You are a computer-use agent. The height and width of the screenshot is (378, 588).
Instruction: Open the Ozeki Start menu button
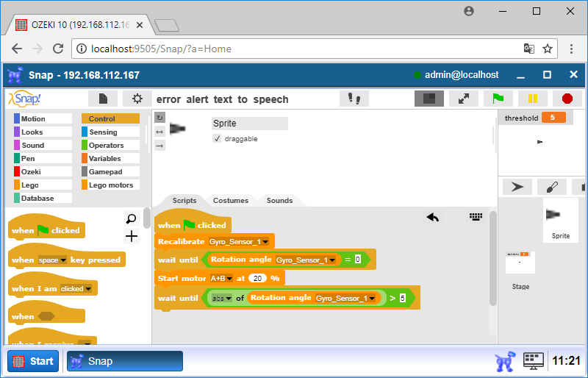click(x=33, y=361)
